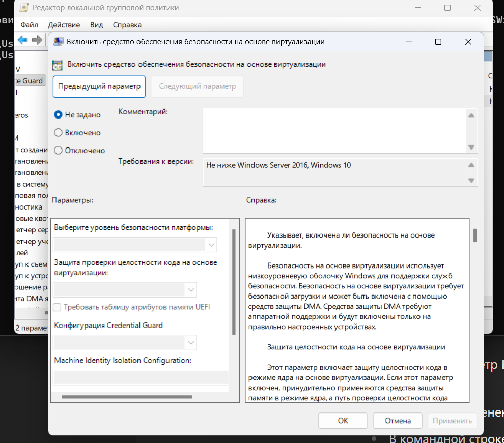Click "Не ниже Windows Server 2016, Windows 10" text
This screenshot has width=504, height=443.
pos(278,165)
